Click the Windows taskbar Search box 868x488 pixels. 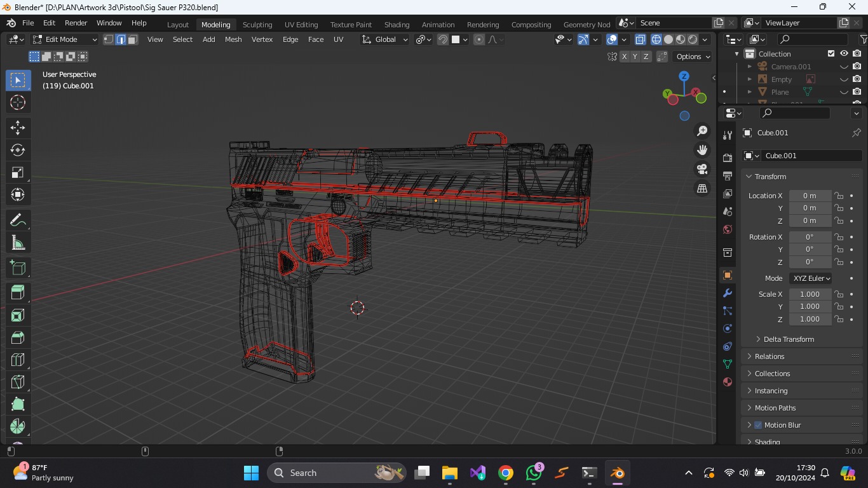[x=337, y=473]
